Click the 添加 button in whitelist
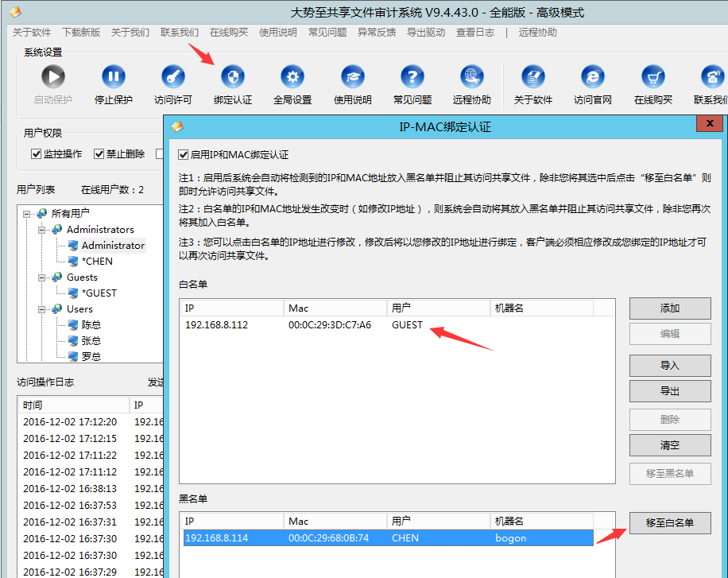Viewport: 728px width, 578px height. click(x=669, y=308)
